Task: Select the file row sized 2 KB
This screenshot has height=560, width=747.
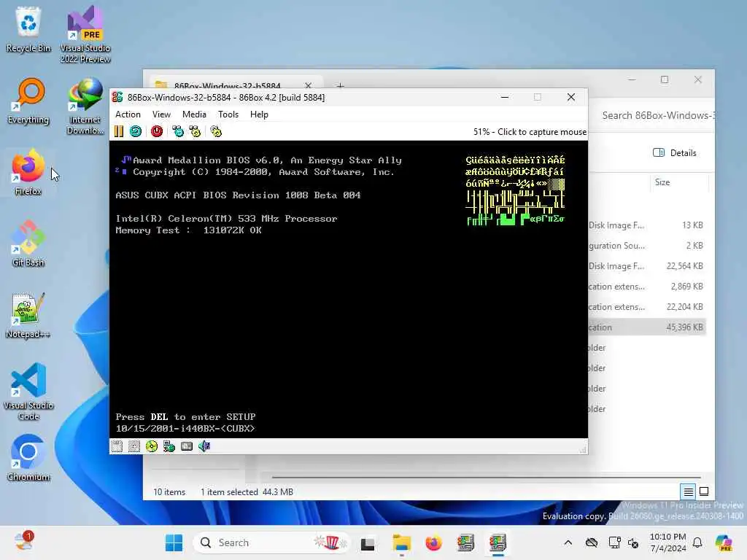Action: 646,246
